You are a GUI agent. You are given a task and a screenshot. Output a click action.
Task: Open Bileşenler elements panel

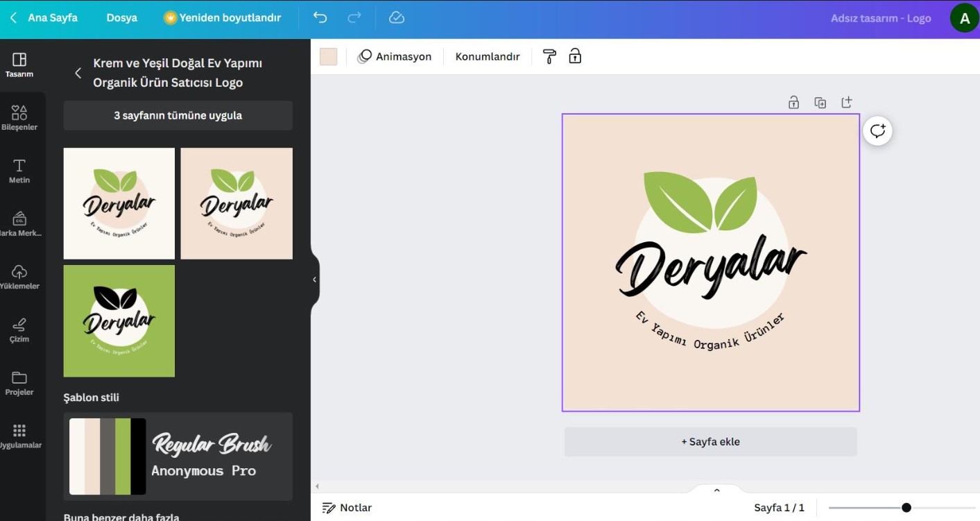(19, 117)
